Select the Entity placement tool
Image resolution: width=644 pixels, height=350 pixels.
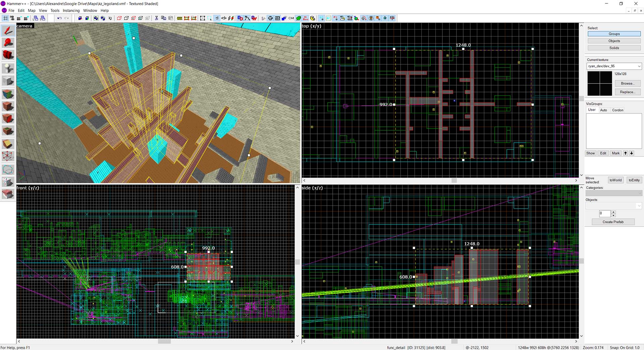(x=8, y=68)
